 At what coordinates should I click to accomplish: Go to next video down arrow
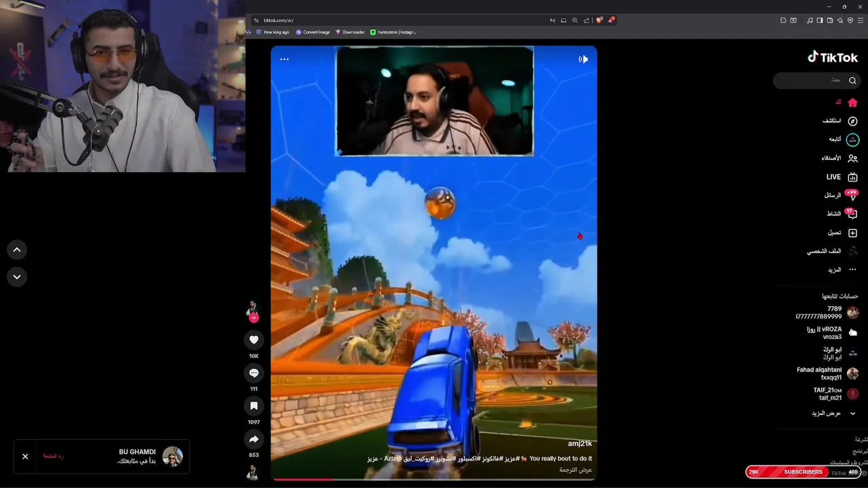coord(17,277)
